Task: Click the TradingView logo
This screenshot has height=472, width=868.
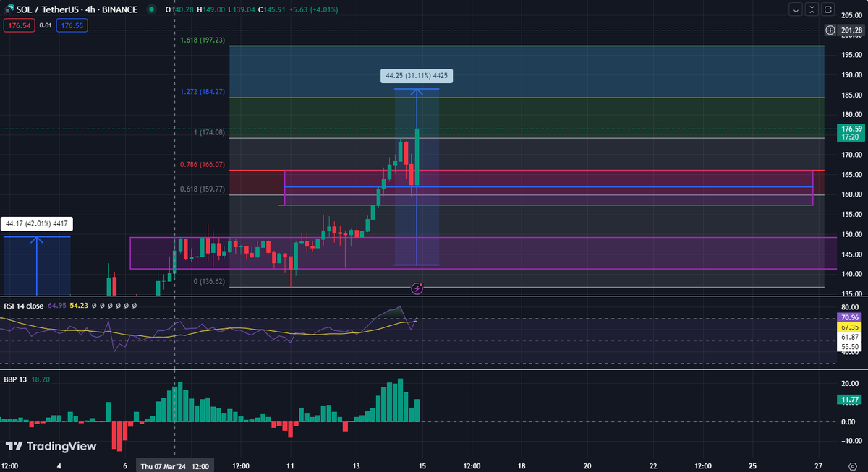Action: pyautogui.click(x=51, y=446)
